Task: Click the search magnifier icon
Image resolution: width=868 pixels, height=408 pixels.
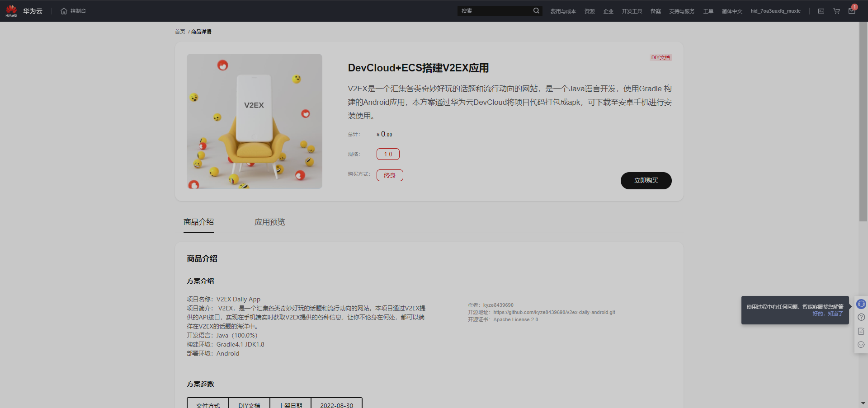Action: (536, 11)
